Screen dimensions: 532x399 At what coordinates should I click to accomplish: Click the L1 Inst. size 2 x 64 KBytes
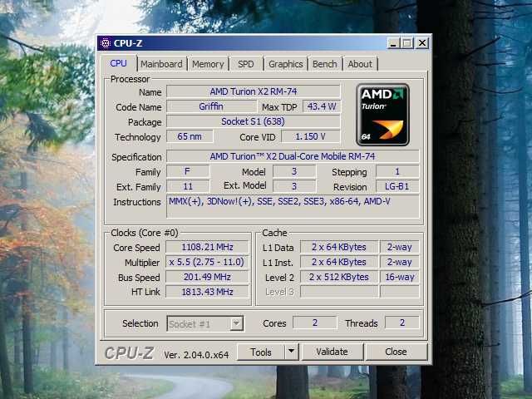[339, 262]
